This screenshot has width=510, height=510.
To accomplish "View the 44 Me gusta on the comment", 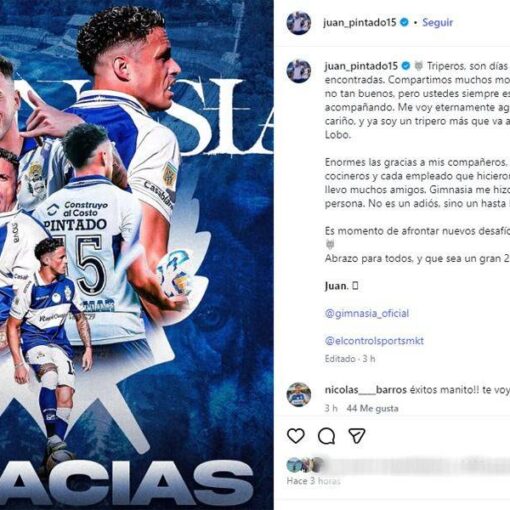I will (x=372, y=408).
